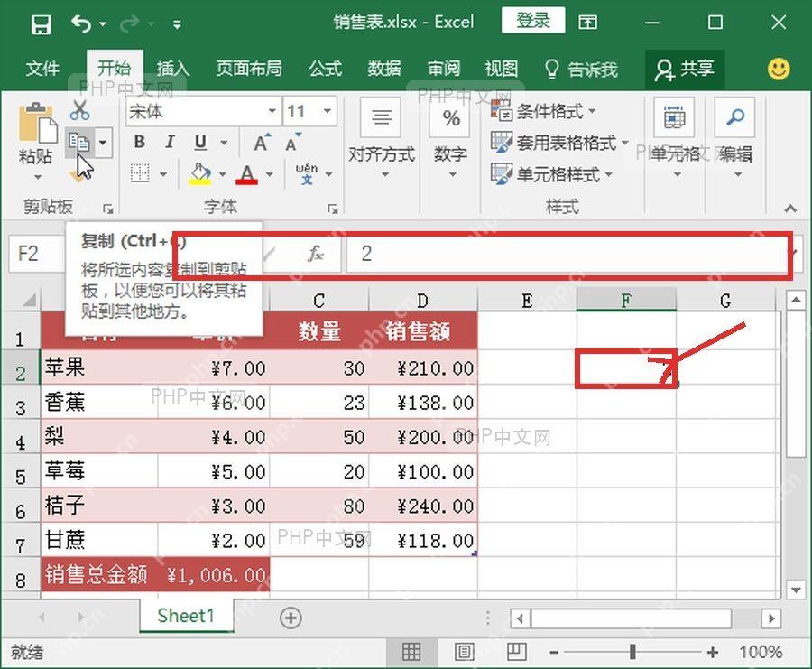Click the copy icon
The width and height of the screenshot is (812, 669).
pos(79,142)
